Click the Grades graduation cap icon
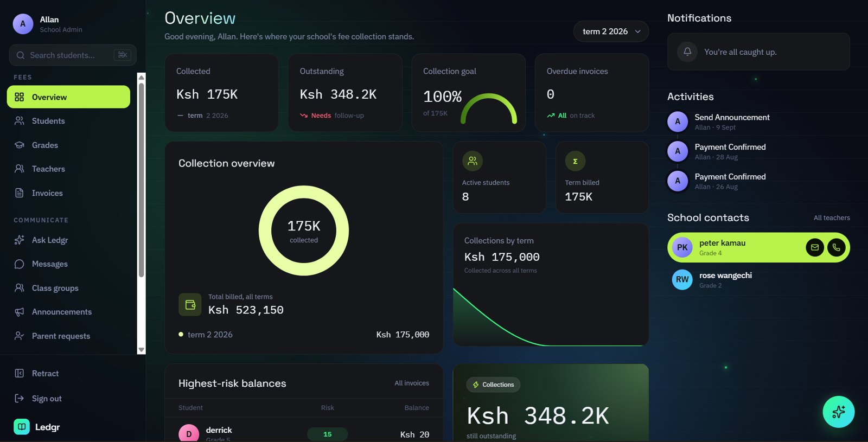Image resolution: width=868 pixels, height=442 pixels. pyautogui.click(x=20, y=145)
